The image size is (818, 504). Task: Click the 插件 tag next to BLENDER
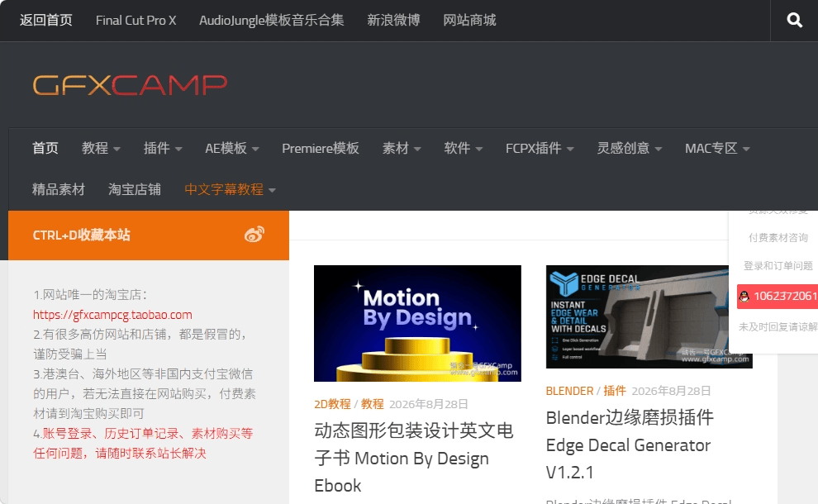point(615,391)
